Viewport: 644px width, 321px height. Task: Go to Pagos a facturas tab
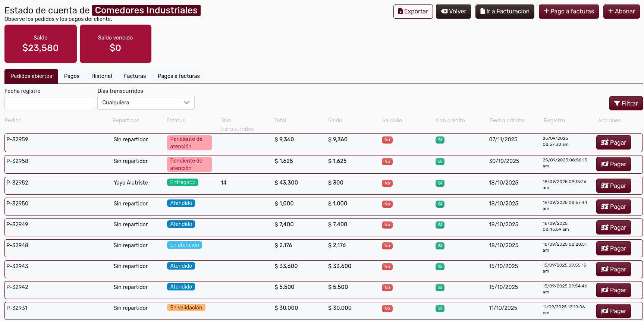[179, 76]
